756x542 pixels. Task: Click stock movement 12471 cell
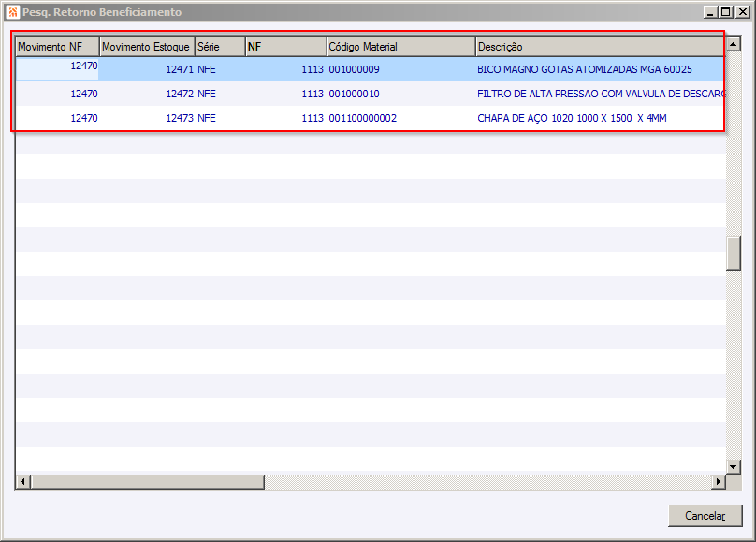coord(180,69)
